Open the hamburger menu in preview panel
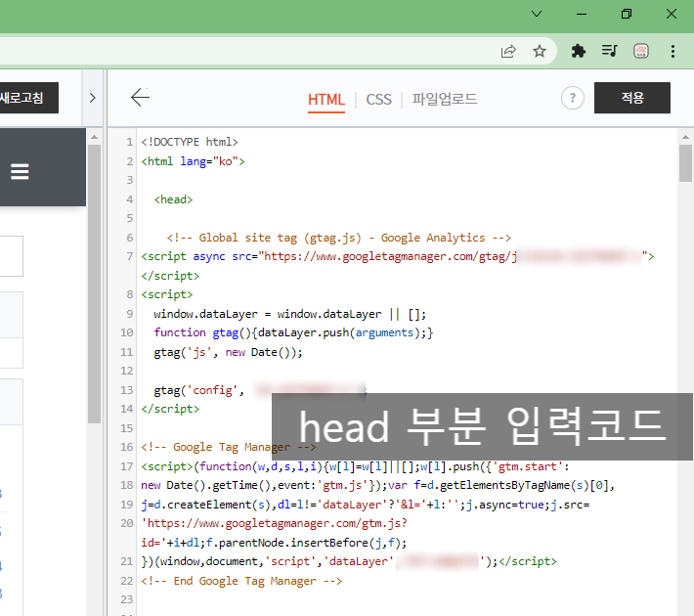This screenshot has height=616, width=694. (x=20, y=171)
